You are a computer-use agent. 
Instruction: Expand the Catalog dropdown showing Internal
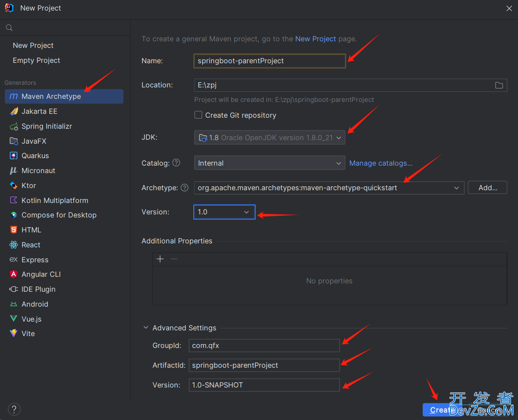[269, 163]
